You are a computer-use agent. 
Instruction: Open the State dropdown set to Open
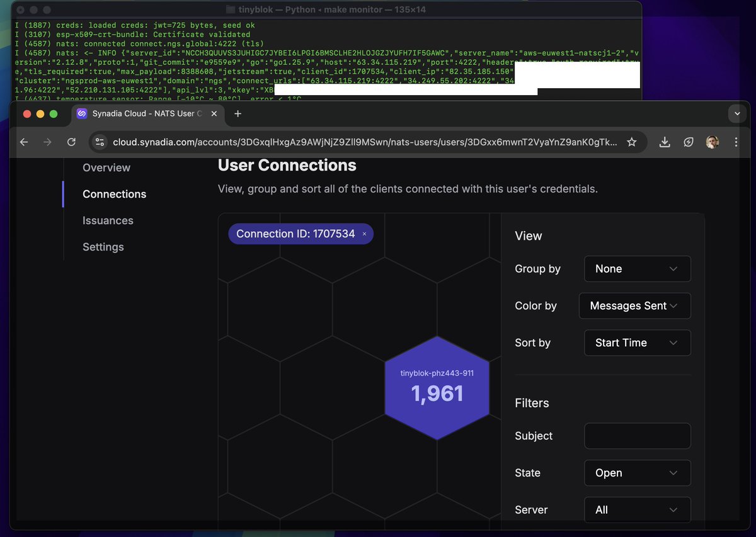(638, 473)
